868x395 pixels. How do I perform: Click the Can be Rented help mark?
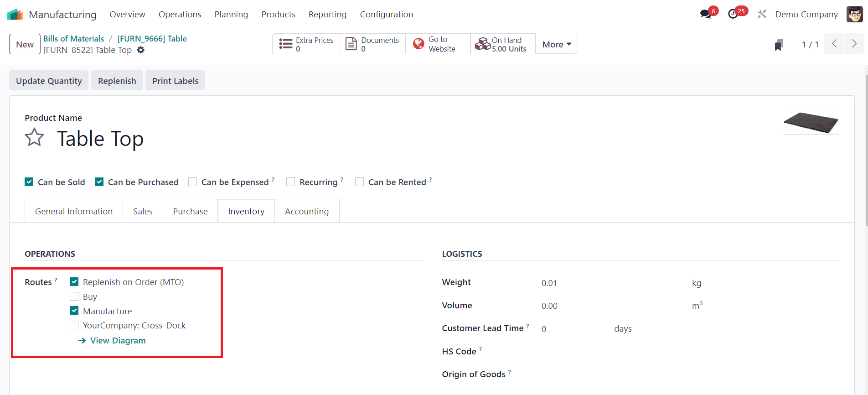(x=430, y=180)
